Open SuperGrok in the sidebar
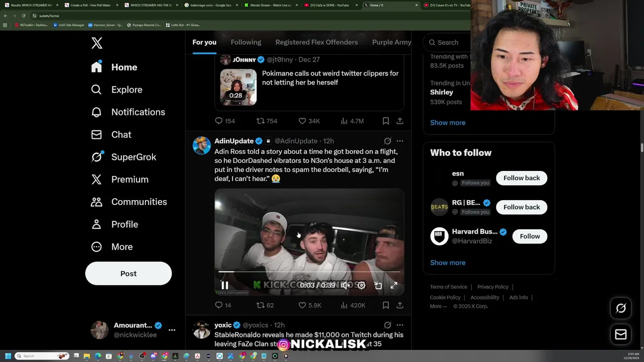The width and height of the screenshot is (644, 362). [x=123, y=157]
